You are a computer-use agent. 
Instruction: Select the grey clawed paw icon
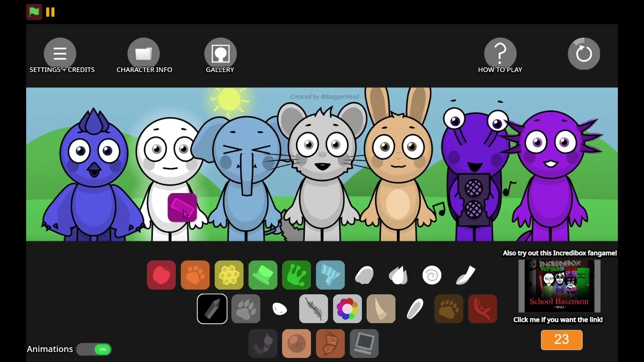point(246,309)
